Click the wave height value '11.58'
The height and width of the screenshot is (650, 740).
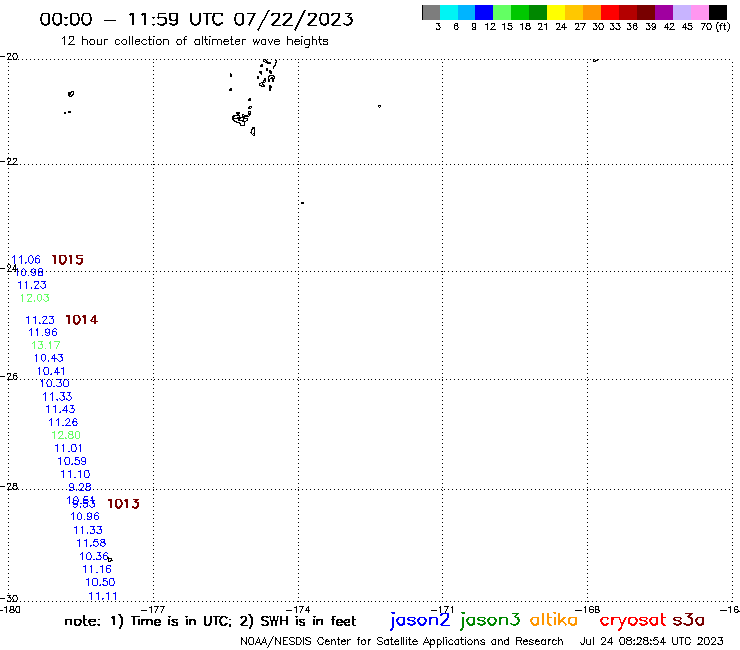[91, 543]
